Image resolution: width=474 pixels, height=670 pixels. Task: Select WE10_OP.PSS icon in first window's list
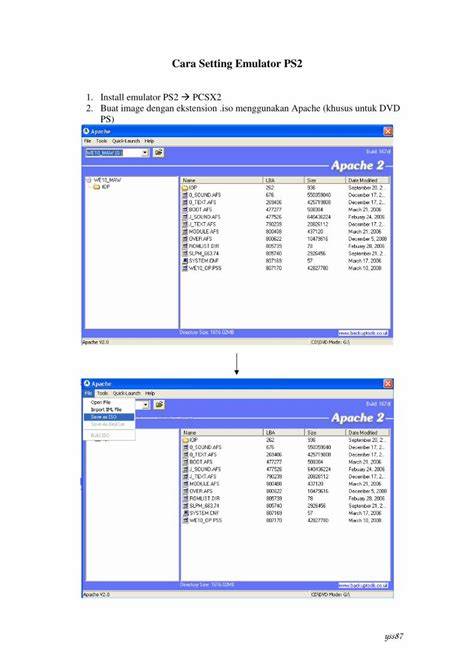click(185, 268)
